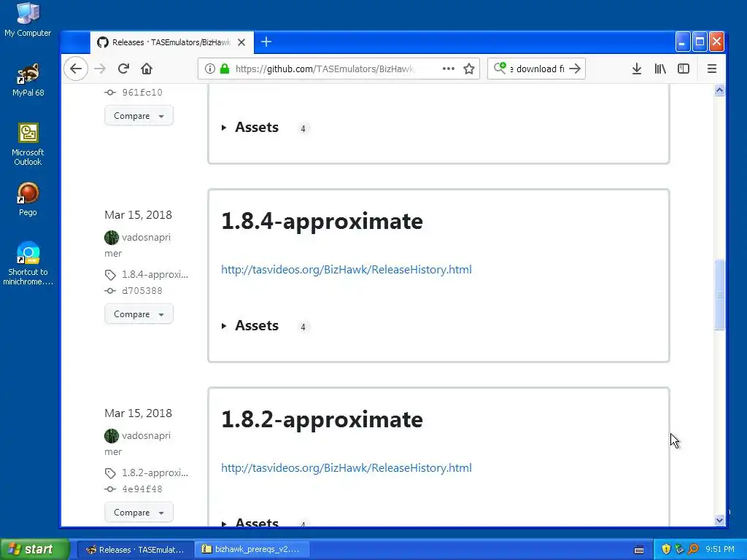Open vadosnaprimer profile for 1.8.2 release
The width and height of the screenshot is (747, 560).
(146, 435)
